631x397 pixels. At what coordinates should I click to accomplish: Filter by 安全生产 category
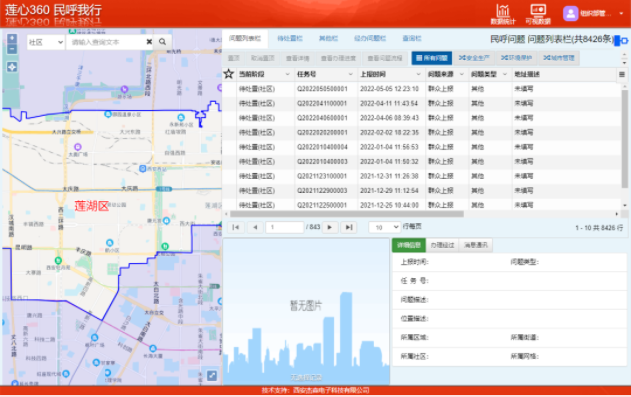[474, 58]
